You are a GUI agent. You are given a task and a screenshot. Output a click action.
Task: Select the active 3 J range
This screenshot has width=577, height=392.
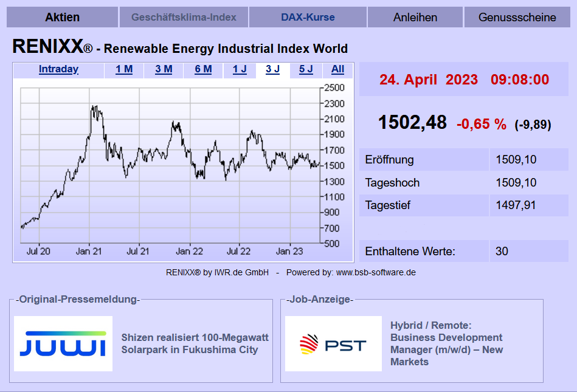pos(272,69)
